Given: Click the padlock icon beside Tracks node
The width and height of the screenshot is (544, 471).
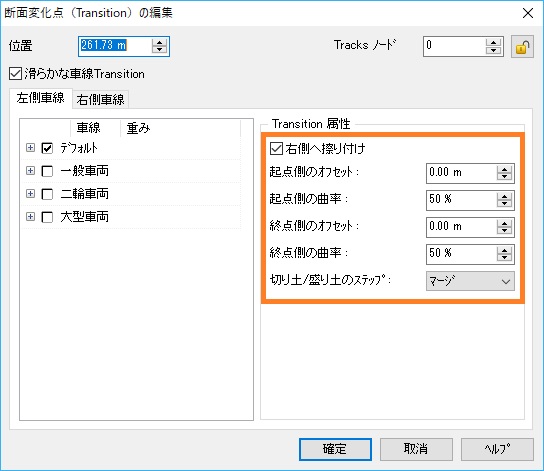Looking at the screenshot, I should coord(522,46).
